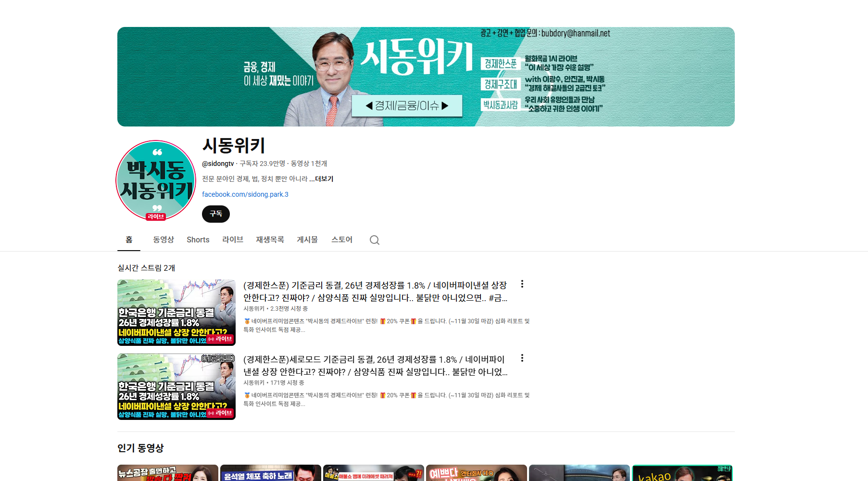868x481 pixels.
Task: Go to the 게시물 tab
Action: pos(307,240)
